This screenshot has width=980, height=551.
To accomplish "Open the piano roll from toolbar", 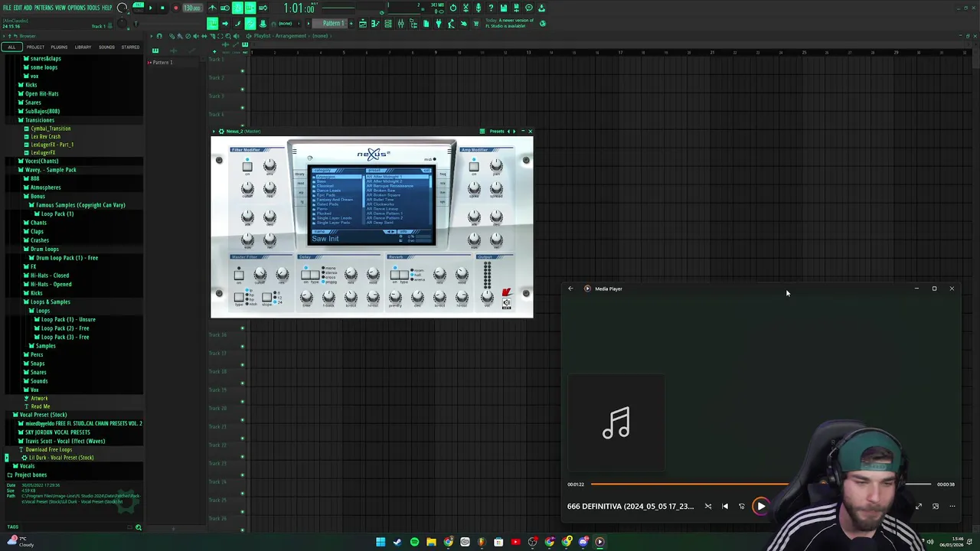I will tap(375, 24).
